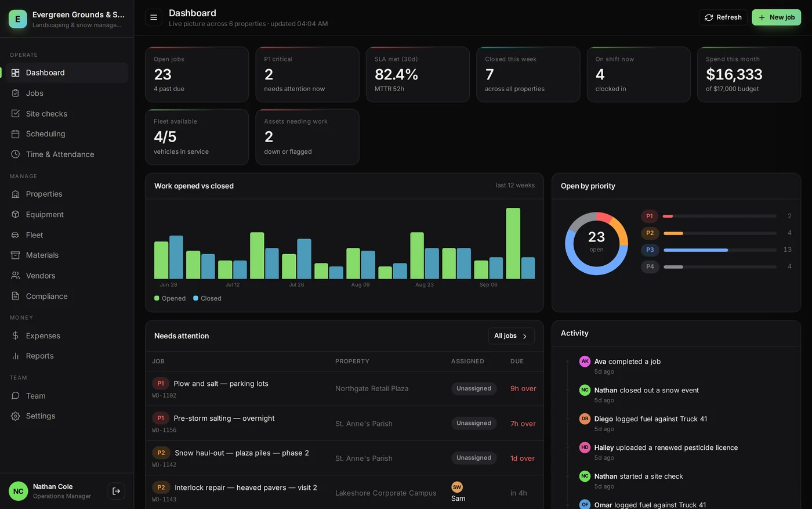Click the Assets needing work card
The image size is (812, 509).
click(307, 137)
